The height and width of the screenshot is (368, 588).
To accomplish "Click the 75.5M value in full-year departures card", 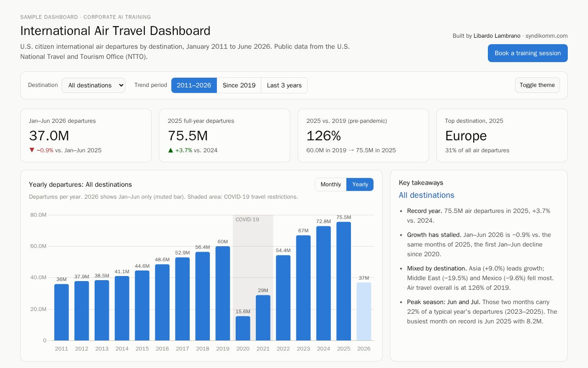I will (188, 136).
